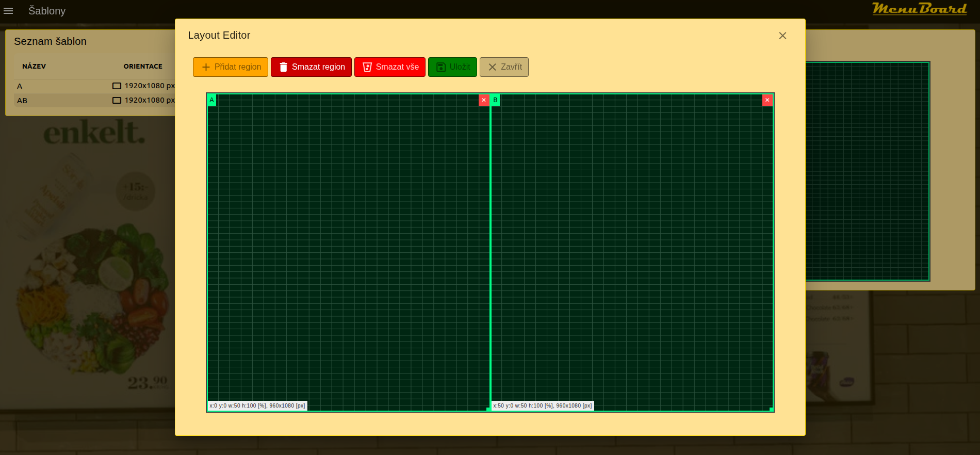
Task: Open the hamburger navigation menu
Action: coord(8,11)
